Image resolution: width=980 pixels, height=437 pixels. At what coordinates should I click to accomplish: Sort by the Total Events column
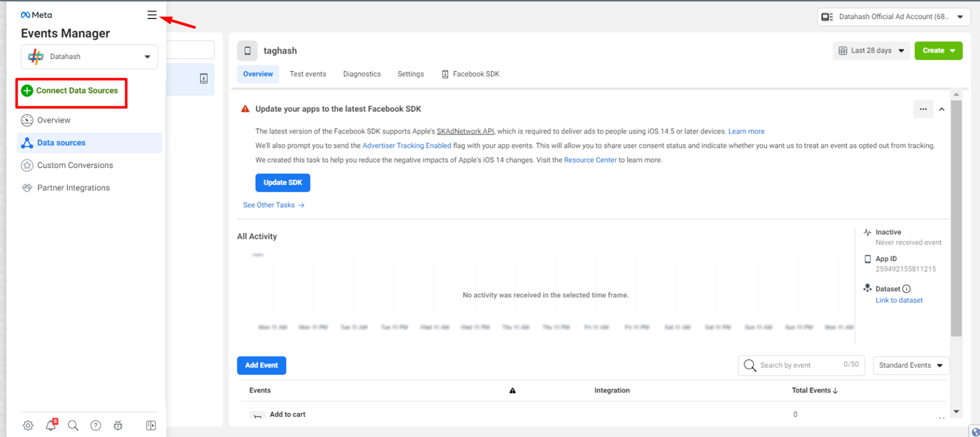click(x=815, y=391)
